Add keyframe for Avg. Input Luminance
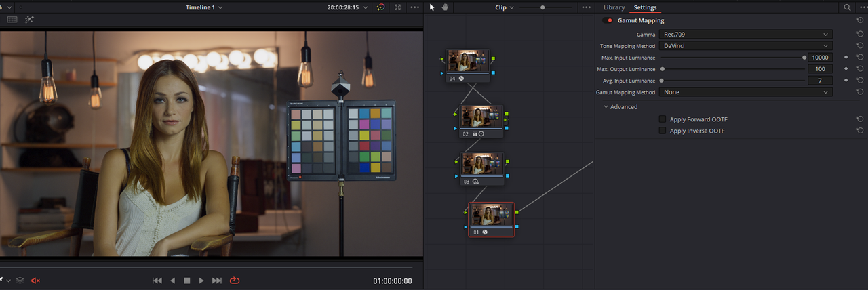868x290 pixels. point(846,81)
